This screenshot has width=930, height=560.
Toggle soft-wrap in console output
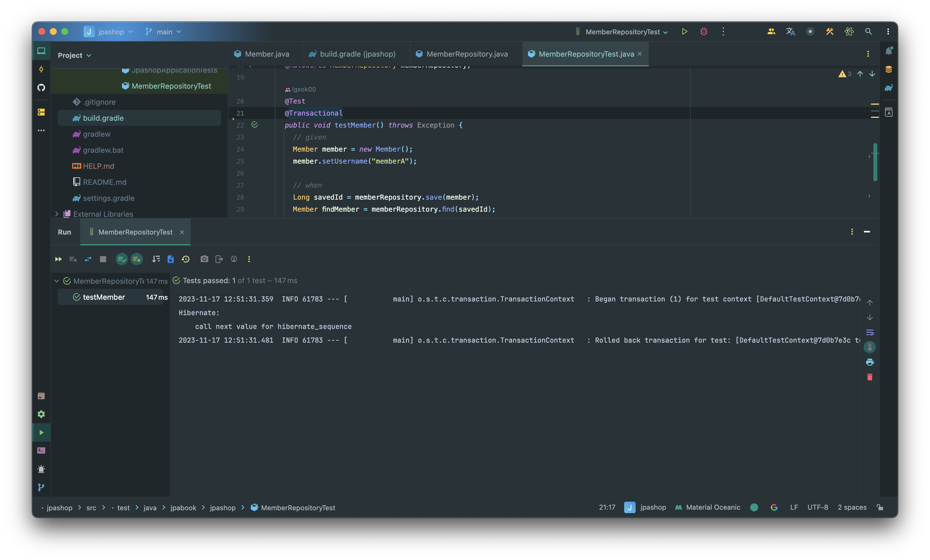click(870, 332)
